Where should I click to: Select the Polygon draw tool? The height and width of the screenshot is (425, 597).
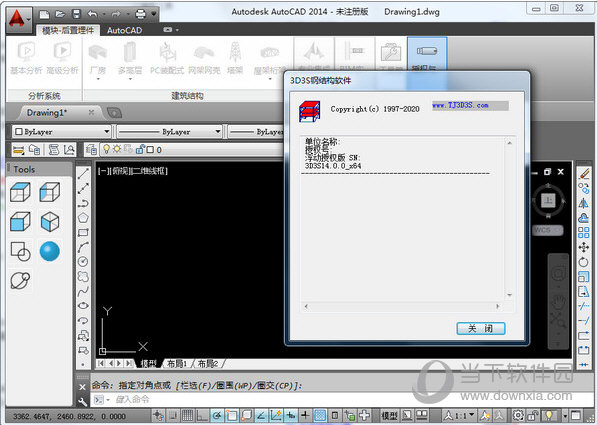[83, 218]
